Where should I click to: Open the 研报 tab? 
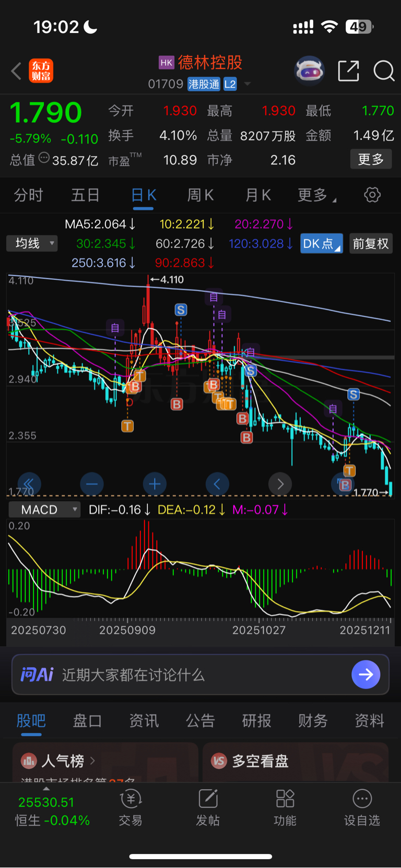(257, 721)
